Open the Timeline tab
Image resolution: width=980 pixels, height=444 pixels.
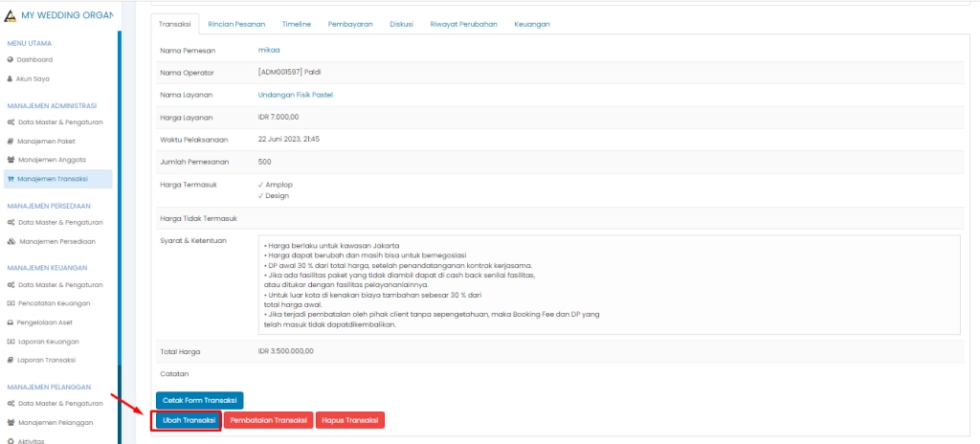[297, 23]
